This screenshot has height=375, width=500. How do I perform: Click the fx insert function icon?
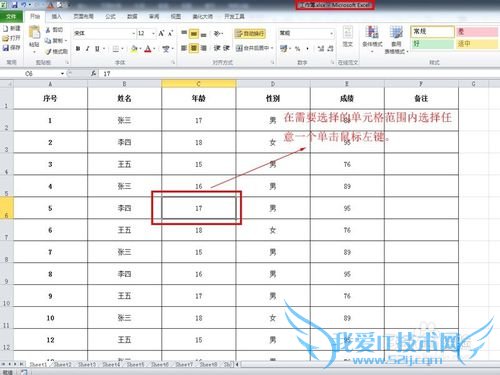coord(94,73)
